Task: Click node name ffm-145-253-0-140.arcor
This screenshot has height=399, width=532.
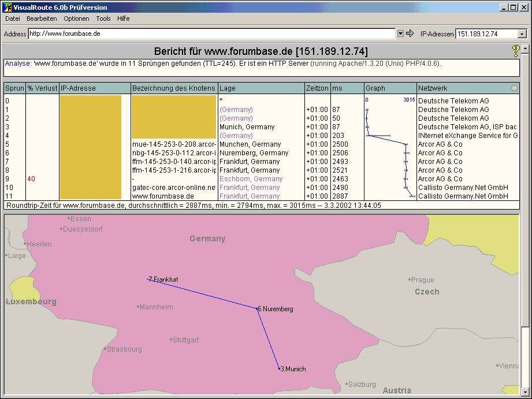Action: (174, 162)
